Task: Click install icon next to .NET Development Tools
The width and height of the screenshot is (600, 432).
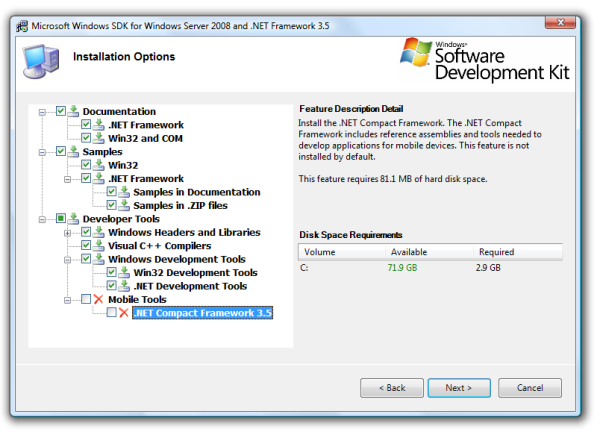Action: point(124,285)
